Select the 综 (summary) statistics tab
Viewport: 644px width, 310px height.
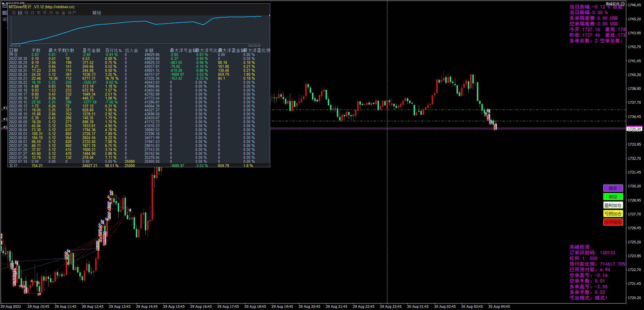coord(14,13)
